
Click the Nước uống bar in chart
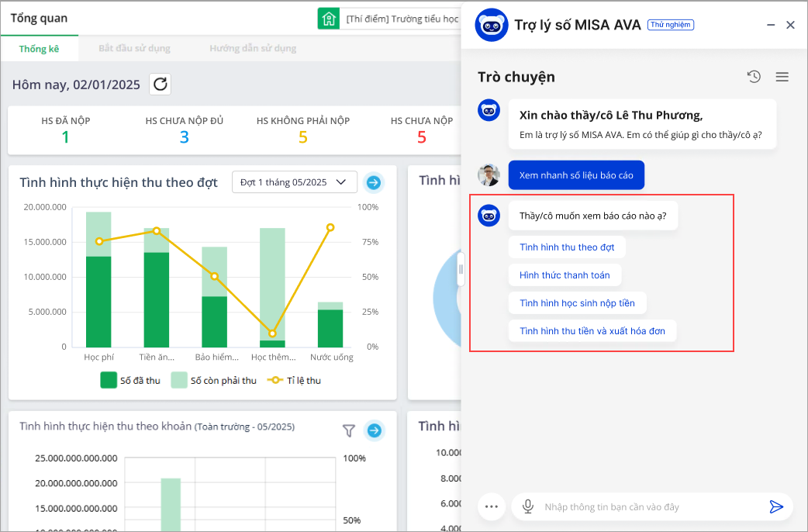click(x=330, y=325)
